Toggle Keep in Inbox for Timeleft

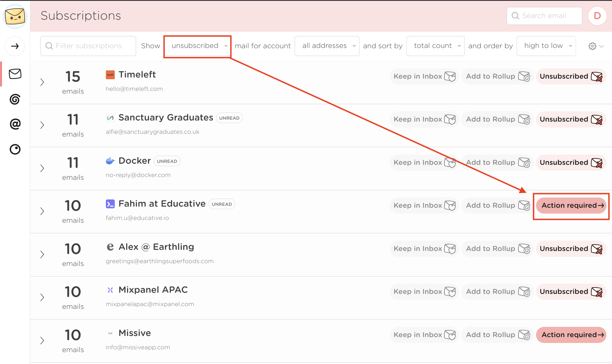pyautogui.click(x=424, y=76)
